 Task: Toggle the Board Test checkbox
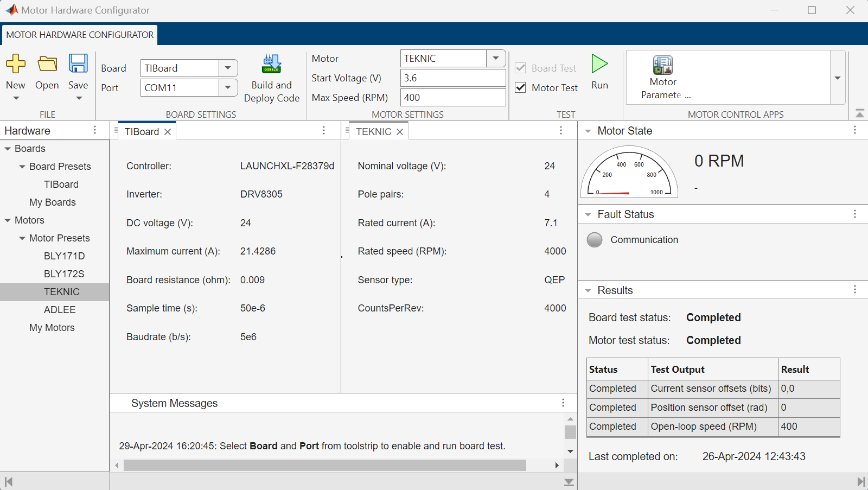pyautogui.click(x=520, y=68)
